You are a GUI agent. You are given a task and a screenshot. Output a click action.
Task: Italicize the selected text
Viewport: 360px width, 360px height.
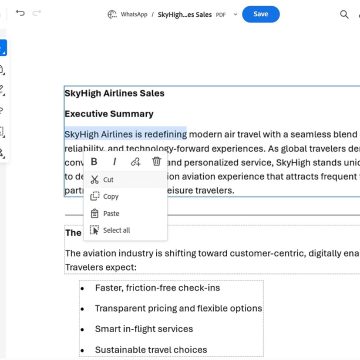click(x=115, y=162)
